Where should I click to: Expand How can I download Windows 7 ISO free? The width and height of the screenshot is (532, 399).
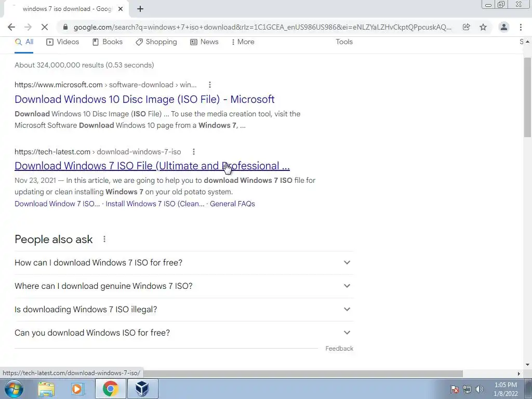(183, 262)
